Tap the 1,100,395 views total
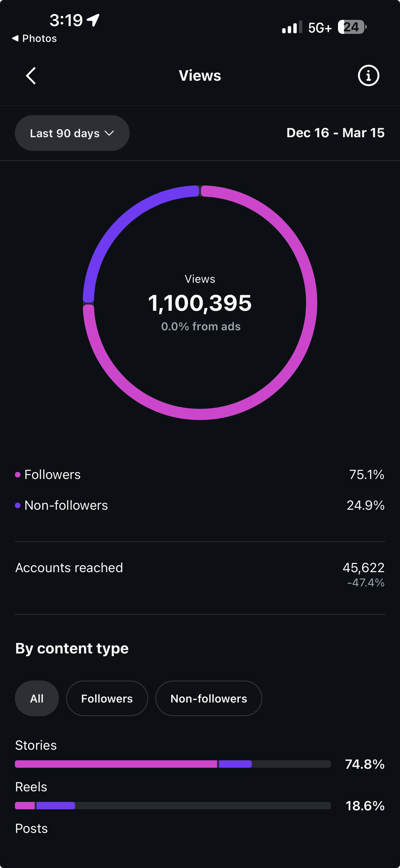Screen dimensions: 400x868 click(200, 303)
